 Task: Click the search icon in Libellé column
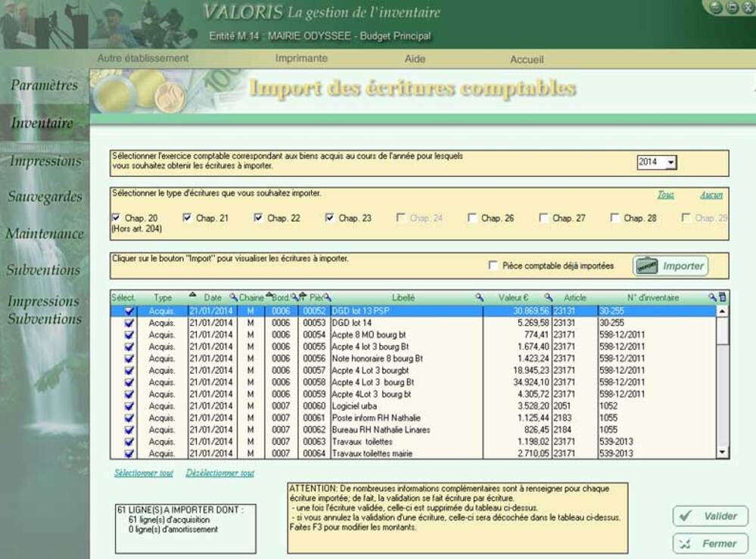coord(479,298)
